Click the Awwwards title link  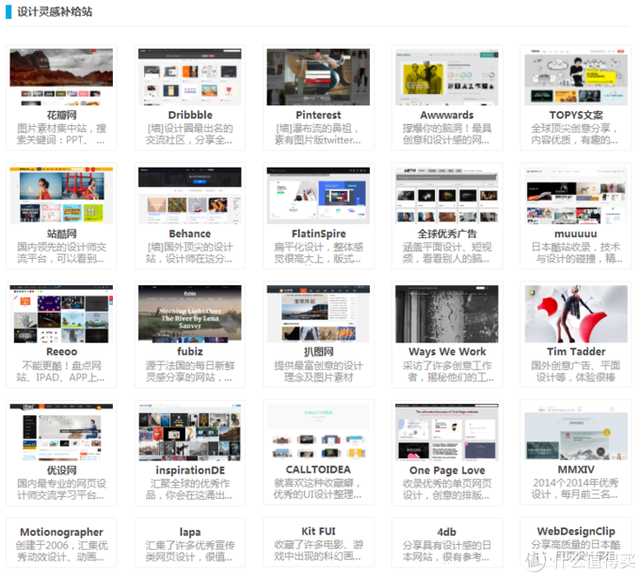(x=447, y=115)
